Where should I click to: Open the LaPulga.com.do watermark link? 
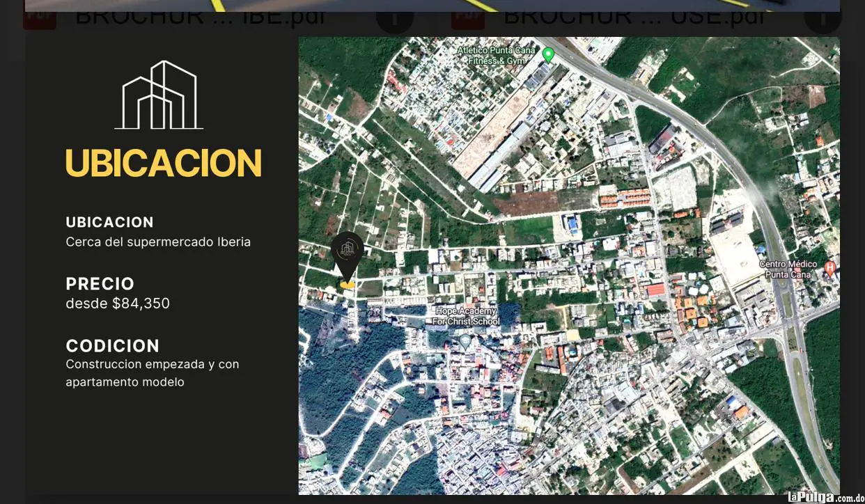[826, 497]
